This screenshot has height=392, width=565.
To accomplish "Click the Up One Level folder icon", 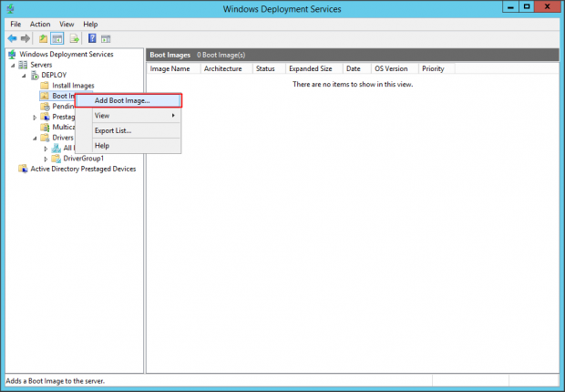I will [43, 38].
